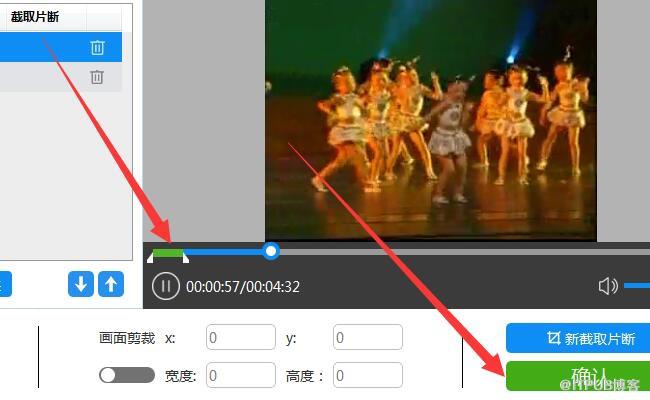
Task: Click the right handle of the green clip segment
Action: [x=185, y=259]
